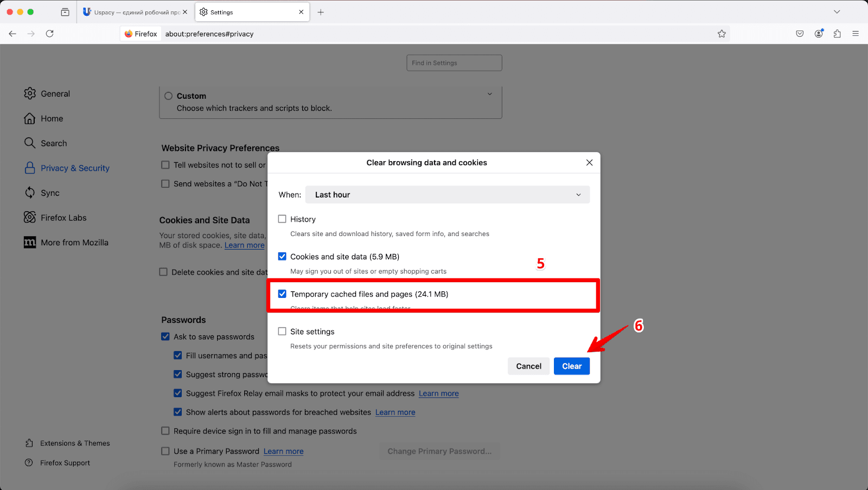Expand the Custom tracking protection chevron
This screenshot has width=868, height=490.
[489, 94]
